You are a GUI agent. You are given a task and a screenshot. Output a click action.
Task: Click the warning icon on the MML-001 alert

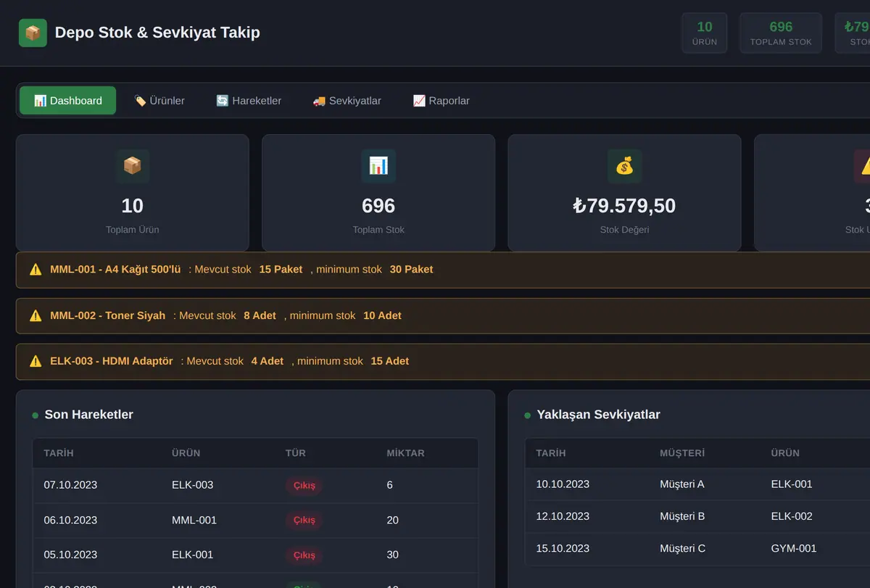pos(36,270)
